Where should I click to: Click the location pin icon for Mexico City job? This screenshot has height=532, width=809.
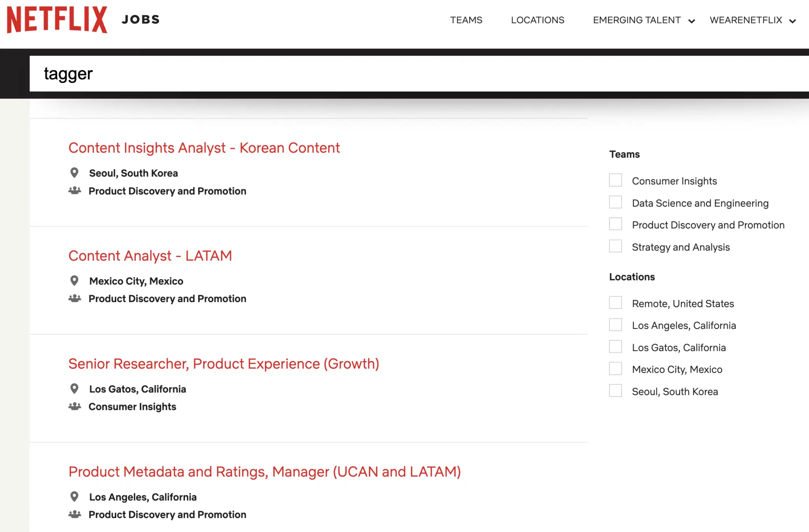pyautogui.click(x=74, y=280)
